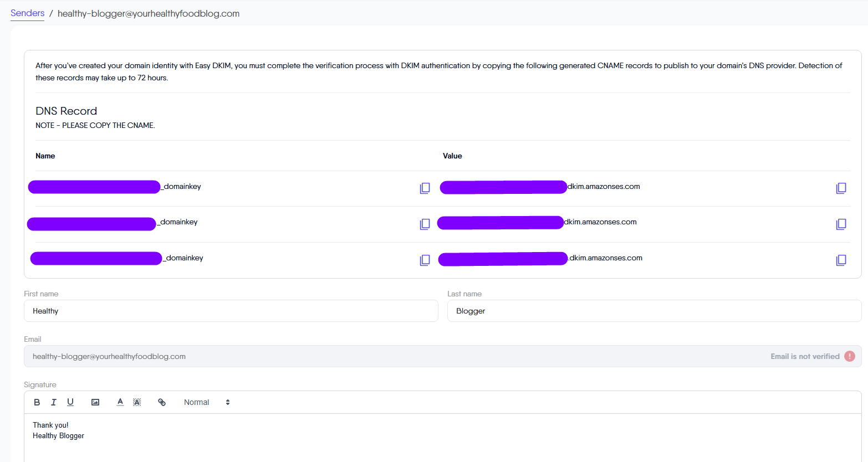Copy the third dkim.amazonses.com value
This screenshot has height=462, width=868.
coord(841,260)
